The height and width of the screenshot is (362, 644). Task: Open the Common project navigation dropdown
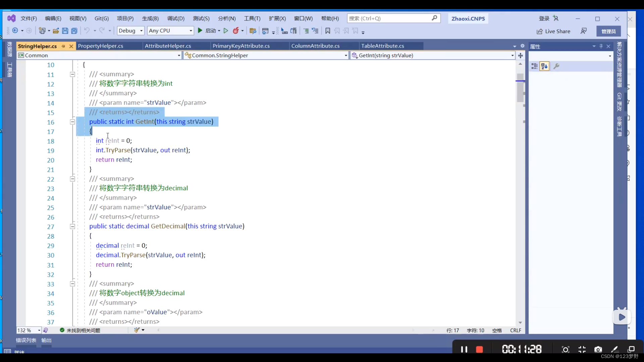pyautogui.click(x=99, y=55)
